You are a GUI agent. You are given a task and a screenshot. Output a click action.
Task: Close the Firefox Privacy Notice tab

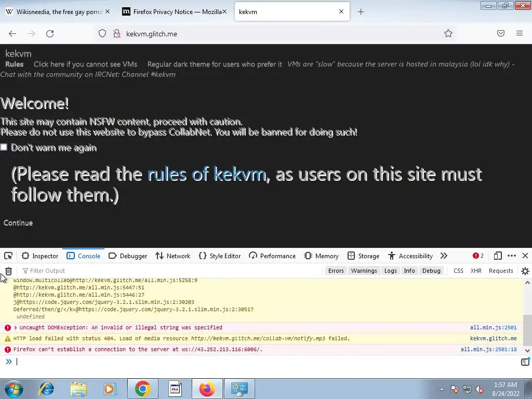click(224, 11)
